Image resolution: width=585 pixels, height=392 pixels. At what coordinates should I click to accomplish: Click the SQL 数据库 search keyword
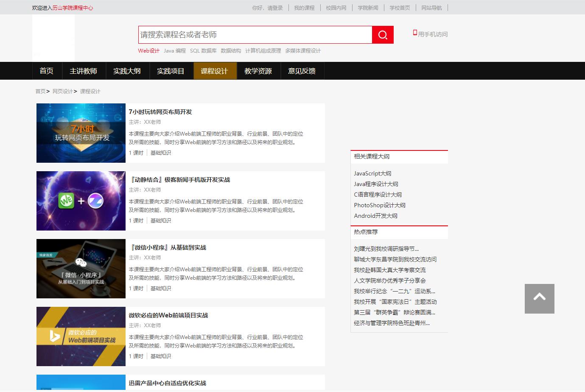tap(203, 50)
